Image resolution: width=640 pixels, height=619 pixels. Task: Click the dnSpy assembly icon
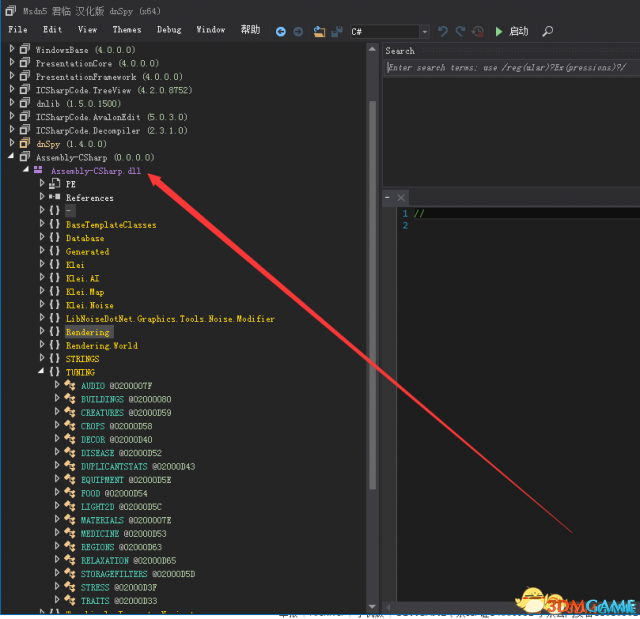click(25, 144)
